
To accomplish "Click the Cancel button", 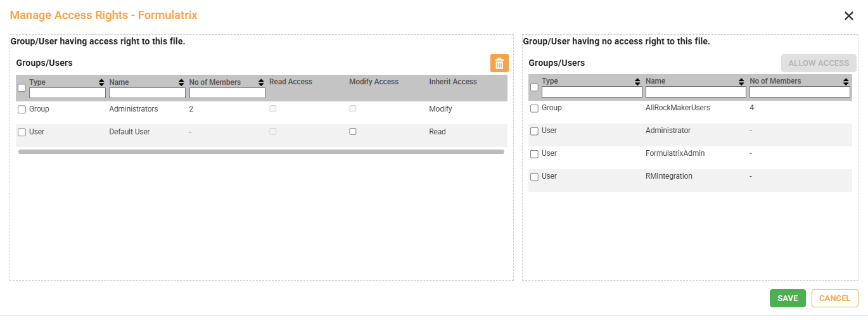I will [x=834, y=298].
